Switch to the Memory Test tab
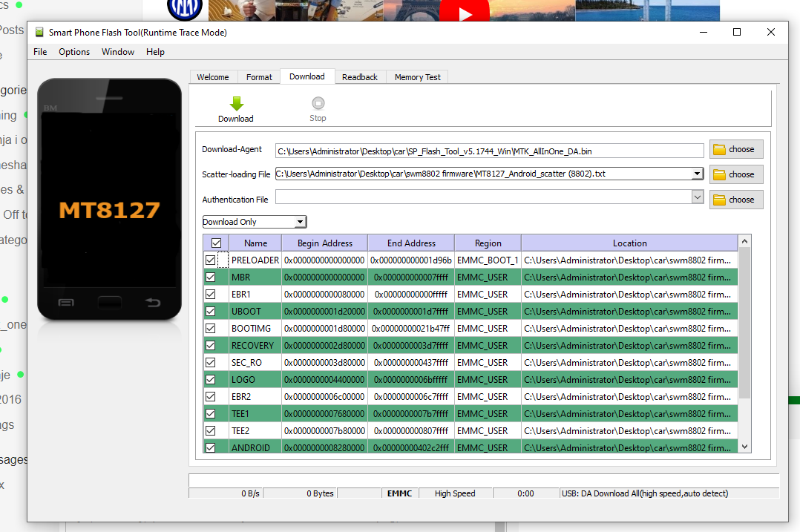 [417, 77]
